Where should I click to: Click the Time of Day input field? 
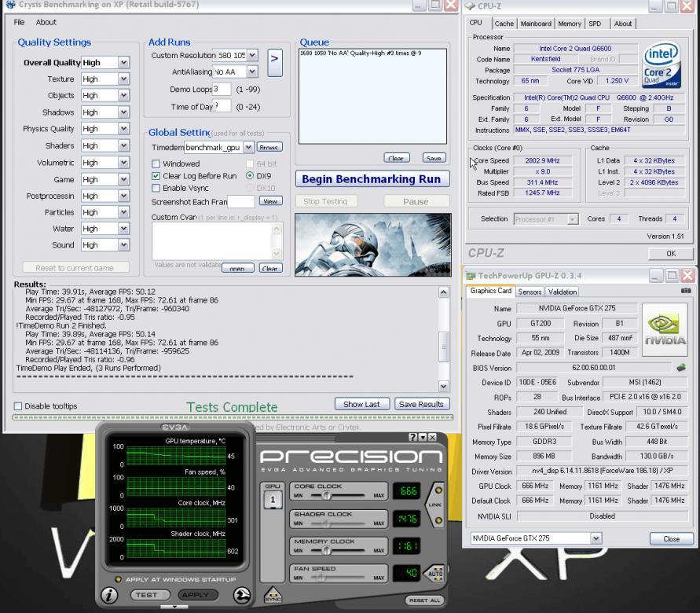(222, 106)
